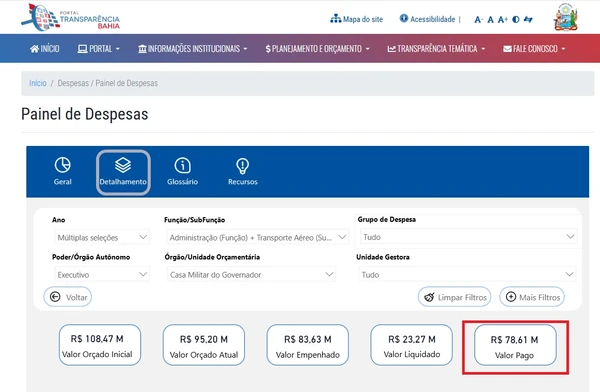600x392 pixels.
Task: Expand the Órgão/Unidade Orçamentária dropdown
Action: (251, 274)
